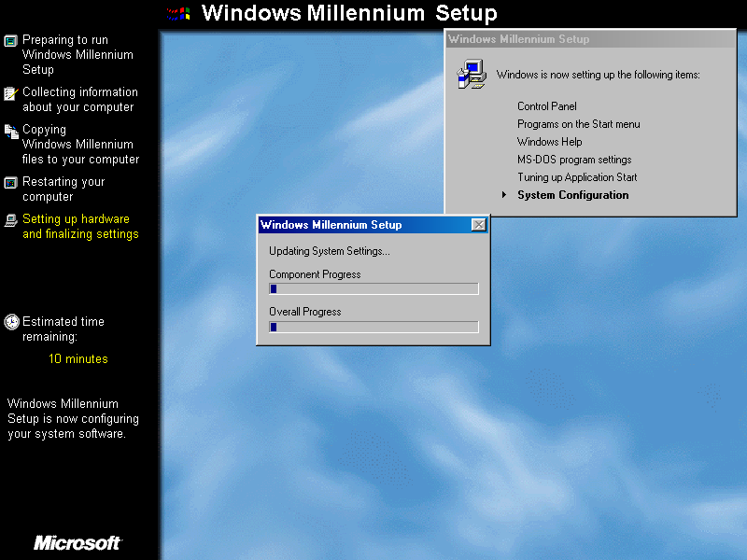Click the Component Progress bar
This screenshot has height=560, width=747.
373,288
